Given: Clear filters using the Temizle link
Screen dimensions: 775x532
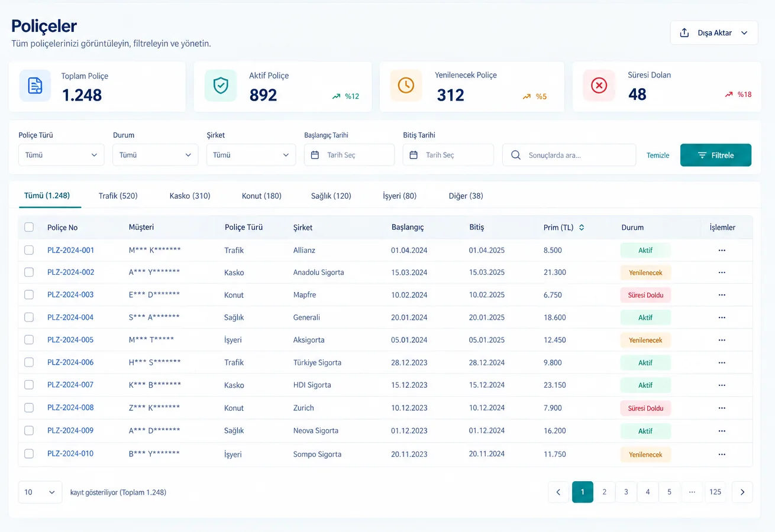Looking at the screenshot, I should tap(658, 155).
